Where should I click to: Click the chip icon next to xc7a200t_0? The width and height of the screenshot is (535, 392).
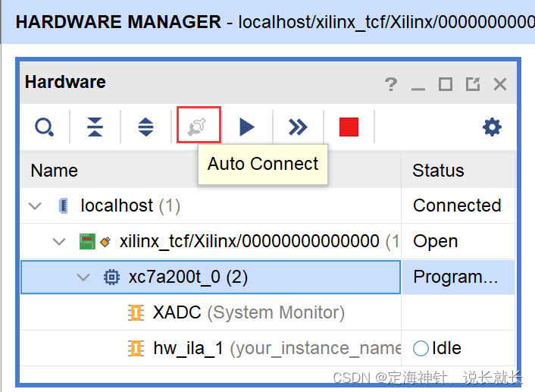111,277
